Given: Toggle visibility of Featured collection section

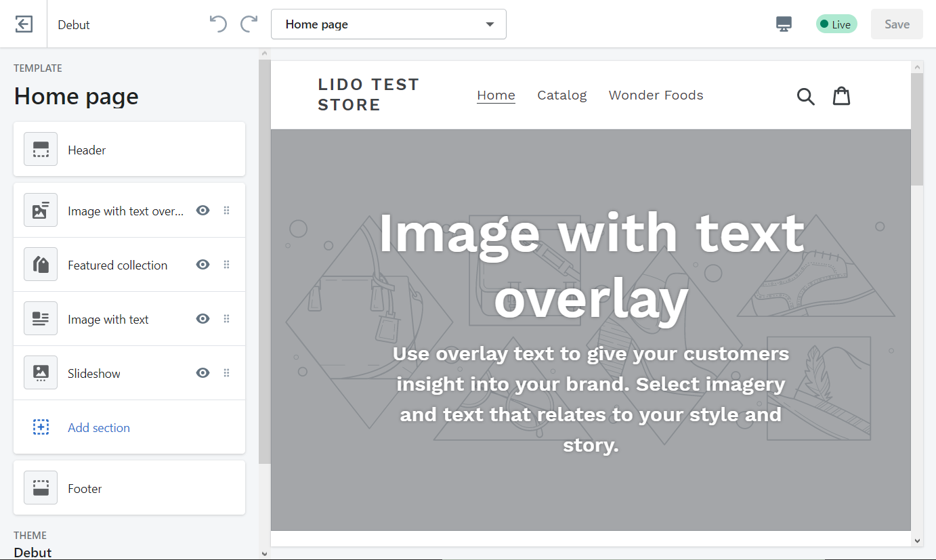Looking at the screenshot, I should [x=203, y=265].
